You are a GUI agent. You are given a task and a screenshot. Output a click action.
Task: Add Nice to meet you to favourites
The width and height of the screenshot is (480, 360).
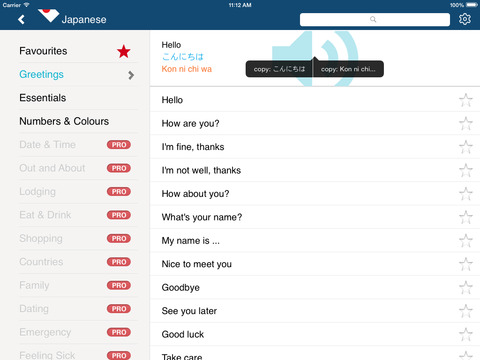[x=466, y=264]
